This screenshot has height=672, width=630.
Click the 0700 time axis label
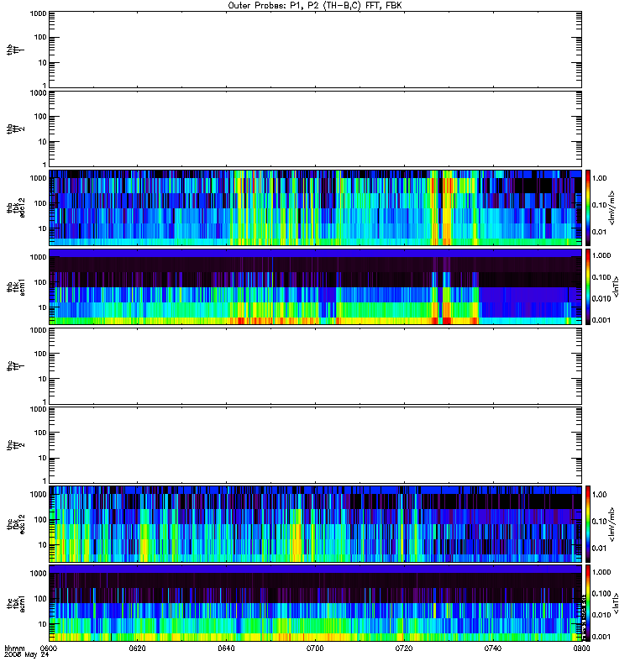[315, 648]
